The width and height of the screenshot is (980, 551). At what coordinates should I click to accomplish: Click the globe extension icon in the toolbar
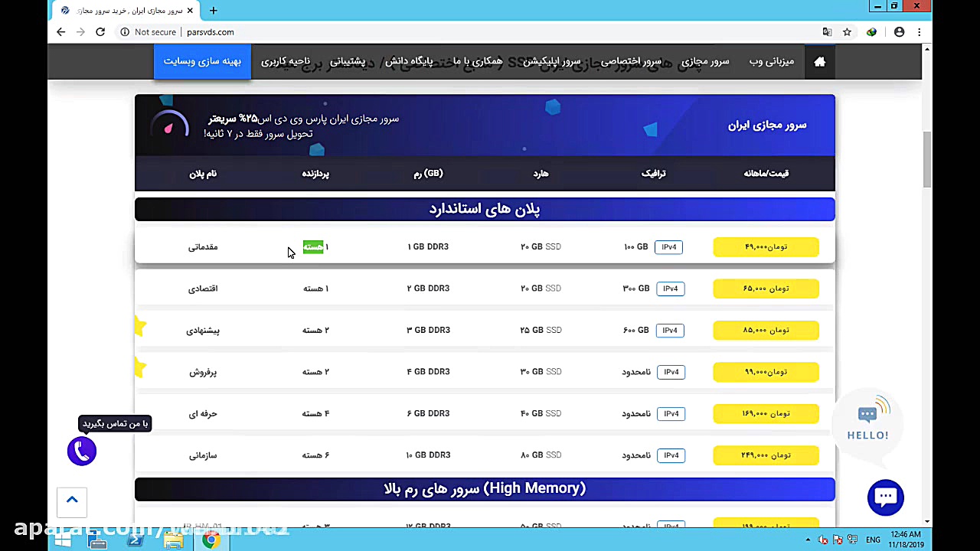[871, 31]
